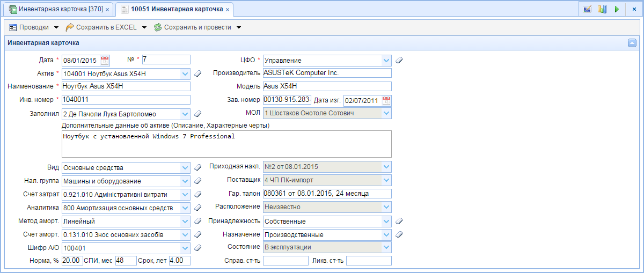The width and height of the screenshot is (644, 273).
Task: Clear the Назначение field with eraser icon
Action: coord(399,234)
